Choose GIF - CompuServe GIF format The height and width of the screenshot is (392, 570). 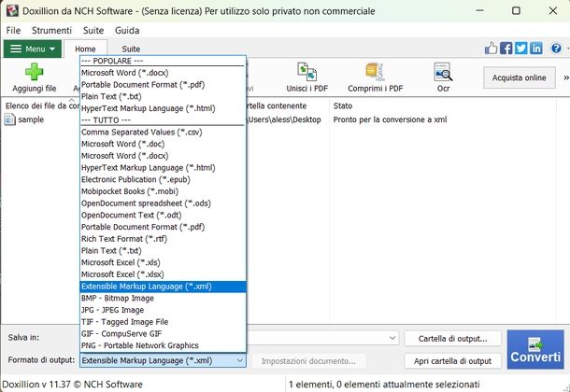pos(163,333)
